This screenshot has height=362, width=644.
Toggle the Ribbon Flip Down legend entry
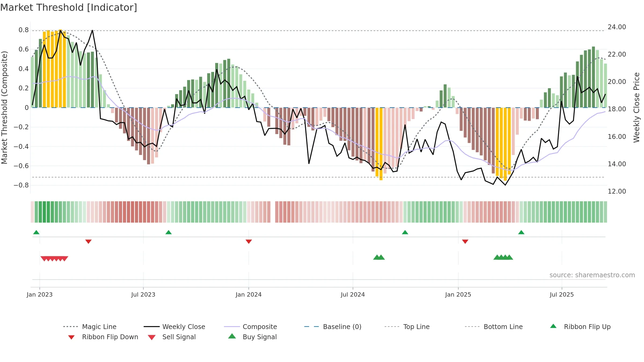click(103, 337)
